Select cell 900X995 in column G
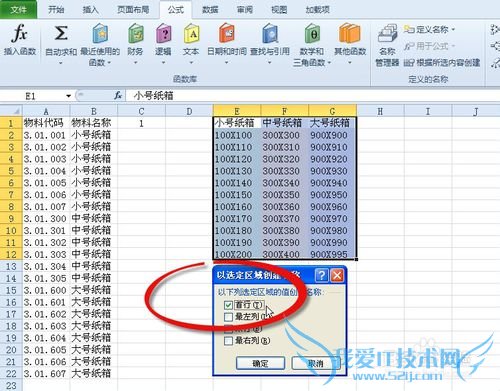 332,254
